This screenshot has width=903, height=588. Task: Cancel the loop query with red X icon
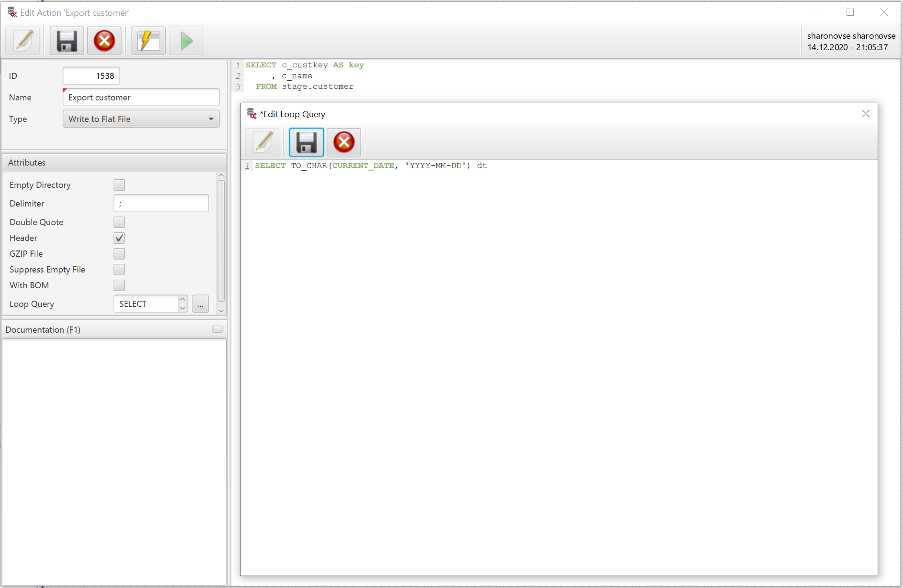pos(343,142)
